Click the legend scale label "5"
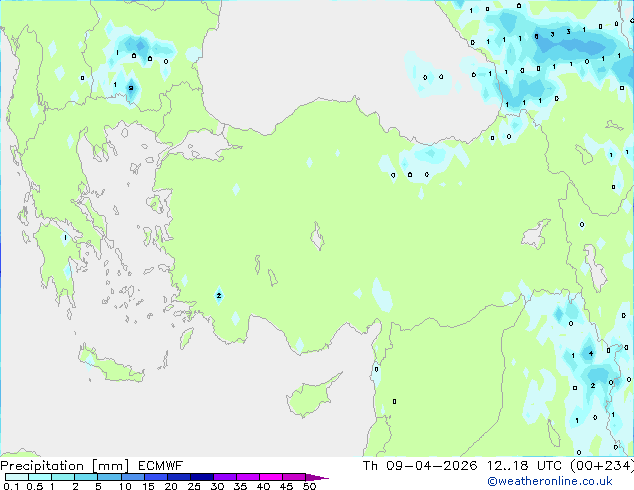This screenshot has height=490, width=634. point(98,486)
